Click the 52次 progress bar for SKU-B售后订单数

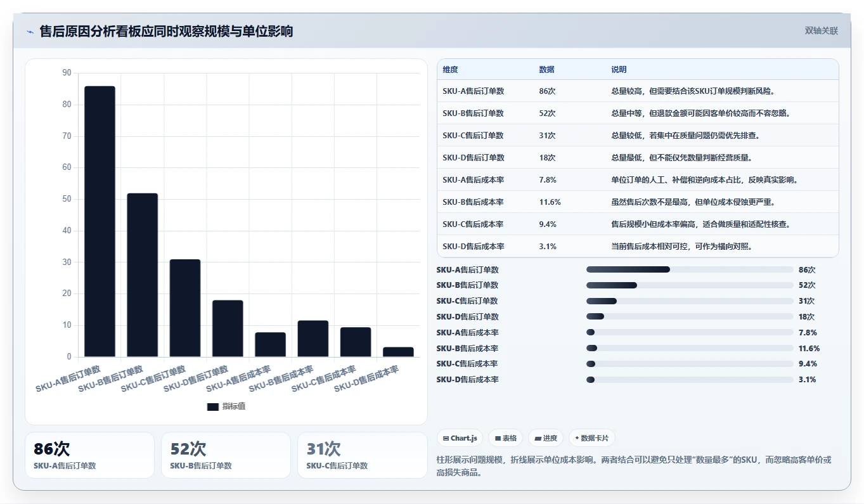690,285
